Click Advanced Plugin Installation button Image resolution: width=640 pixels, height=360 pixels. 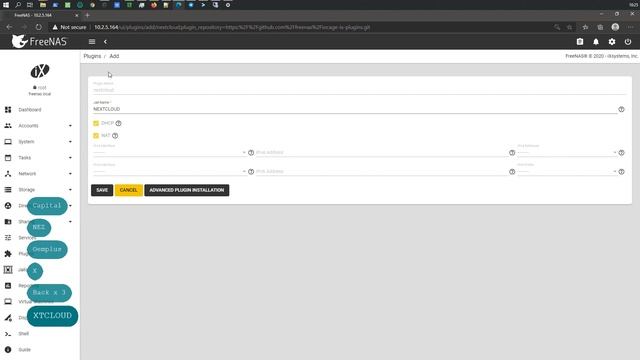[x=187, y=190]
